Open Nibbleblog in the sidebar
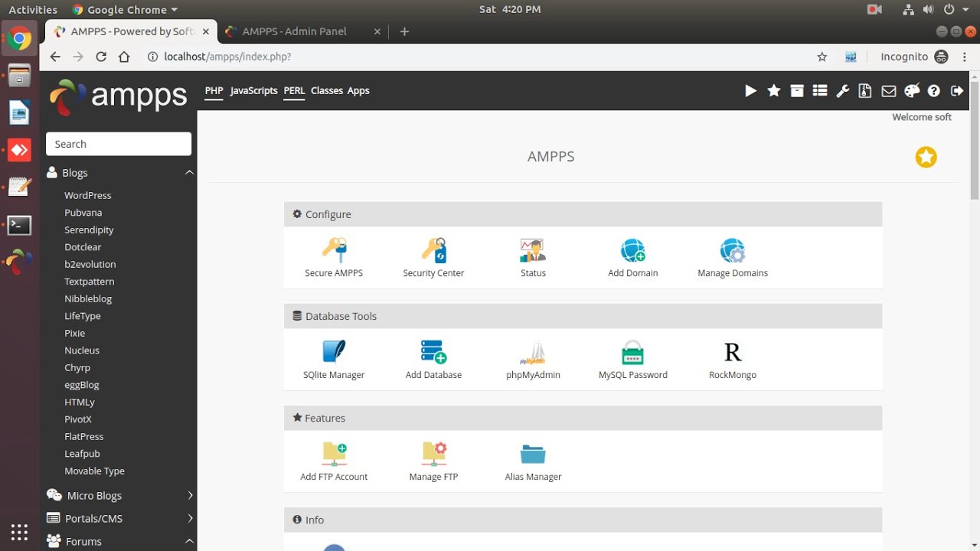The image size is (980, 551). pyautogui.click(x=88, y=298)
